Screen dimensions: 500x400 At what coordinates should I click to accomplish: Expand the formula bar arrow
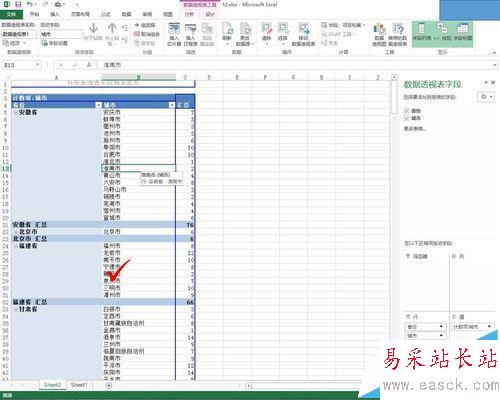point(495,65)
